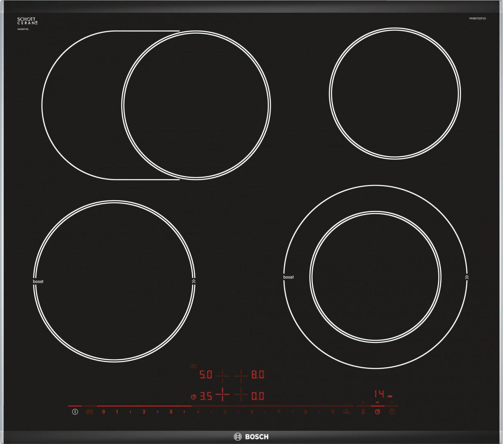504x444 pixels.
Task: Tap the sensor symbol left of the timer
Action: click(363, 412)
